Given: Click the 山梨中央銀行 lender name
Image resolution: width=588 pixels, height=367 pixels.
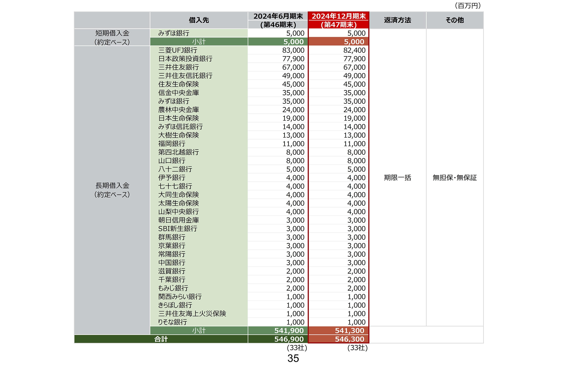Looking at the screenshot, I should pyautogui.click(x=178, y=212).
